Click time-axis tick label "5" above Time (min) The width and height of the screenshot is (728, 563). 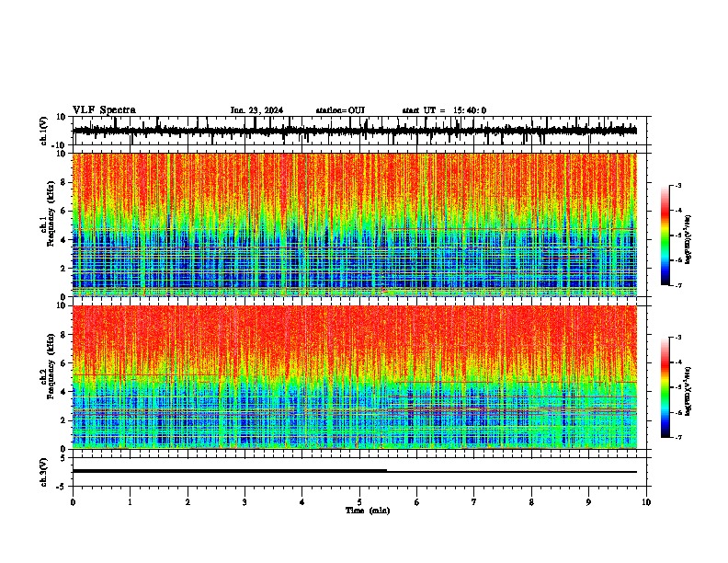359,502
